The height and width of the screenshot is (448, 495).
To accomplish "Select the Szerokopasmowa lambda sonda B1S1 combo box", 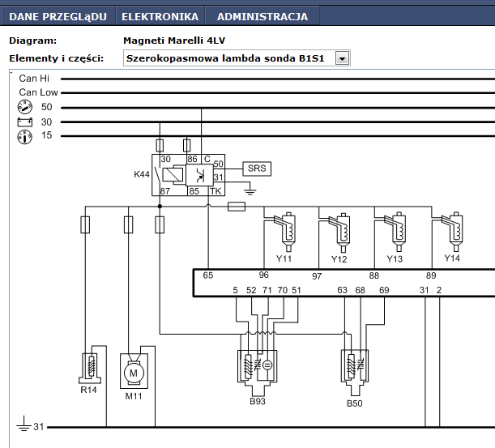I will 237,58.
